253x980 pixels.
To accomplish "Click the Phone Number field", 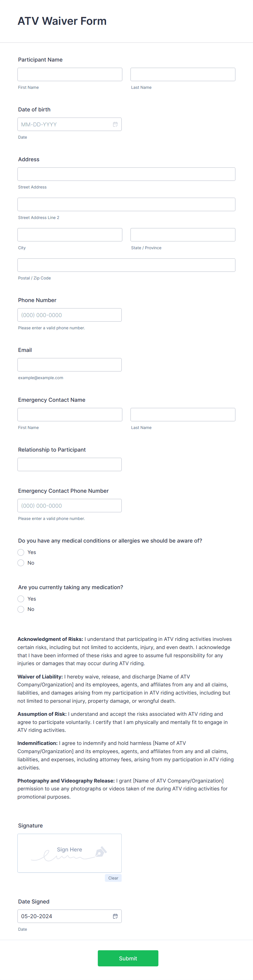I will tap(70, 315).
